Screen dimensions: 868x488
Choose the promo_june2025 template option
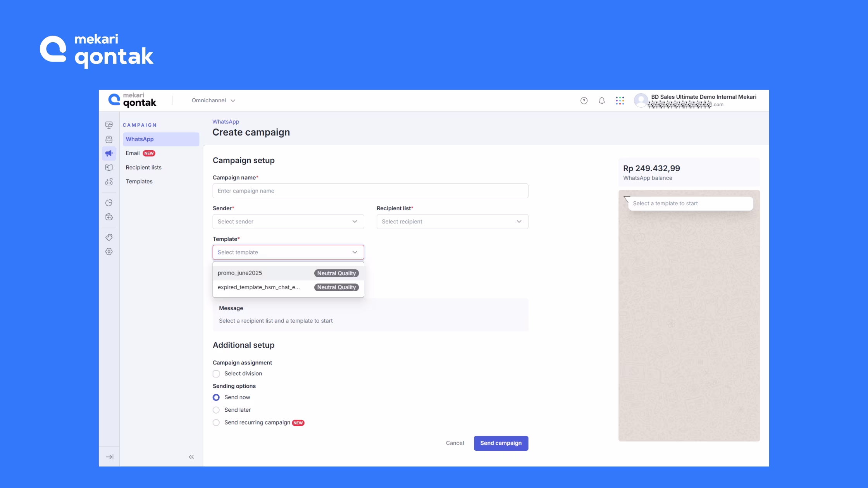tap(288, 273)
